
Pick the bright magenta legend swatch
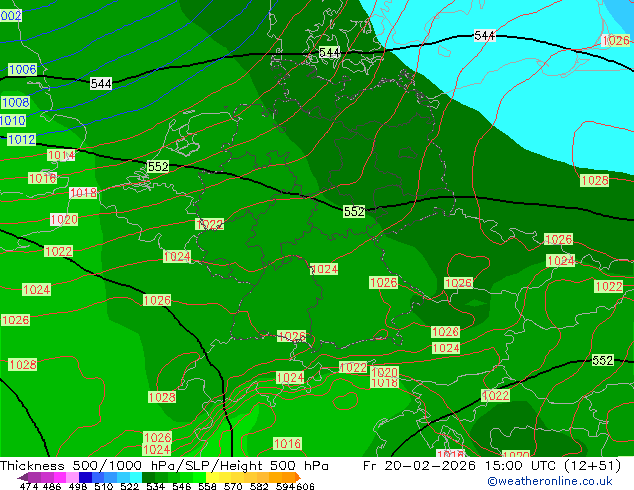point(60,477)
